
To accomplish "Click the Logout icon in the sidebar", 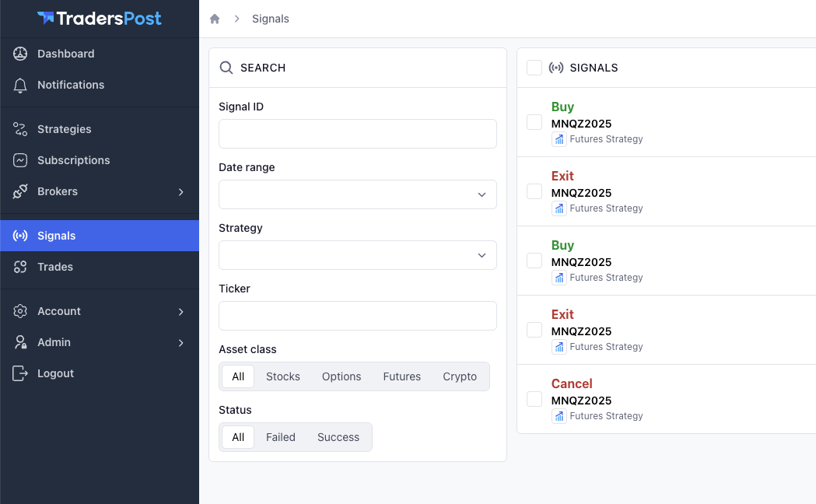I will [21, 373].
